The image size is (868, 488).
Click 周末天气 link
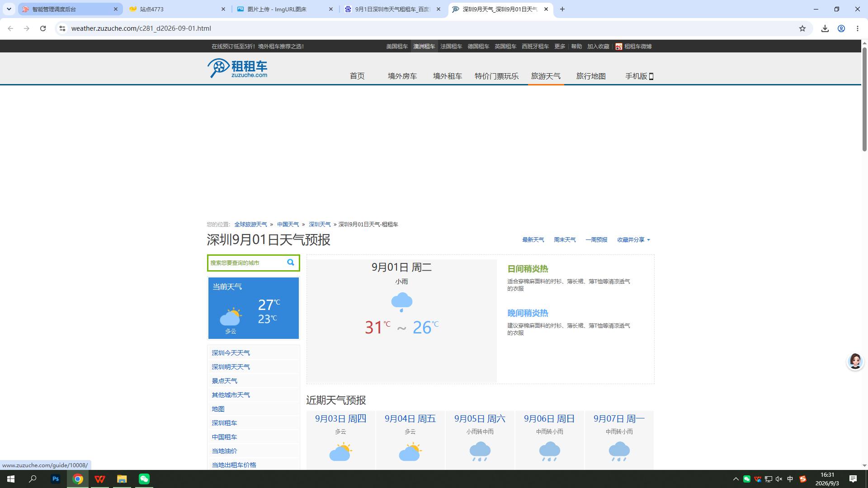[565, 240]
